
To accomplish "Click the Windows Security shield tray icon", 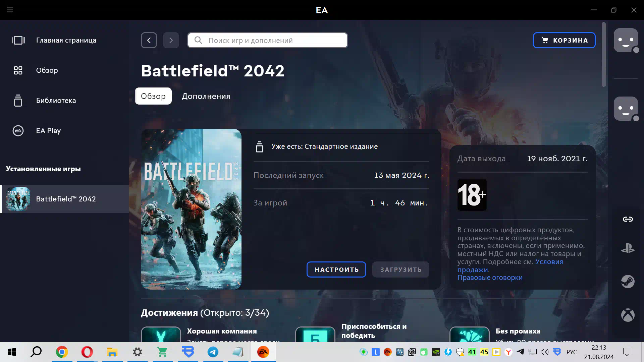I will [460, 352].
